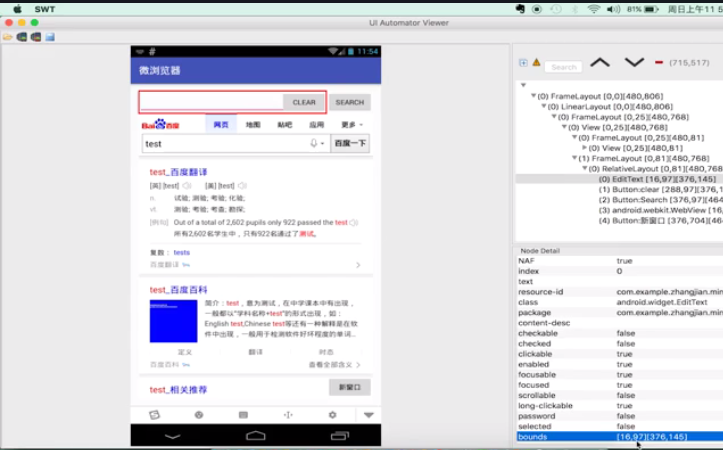Open the test_相关推荐 link
This screenshot has width=723, height=450.
(x=178, y=390)
